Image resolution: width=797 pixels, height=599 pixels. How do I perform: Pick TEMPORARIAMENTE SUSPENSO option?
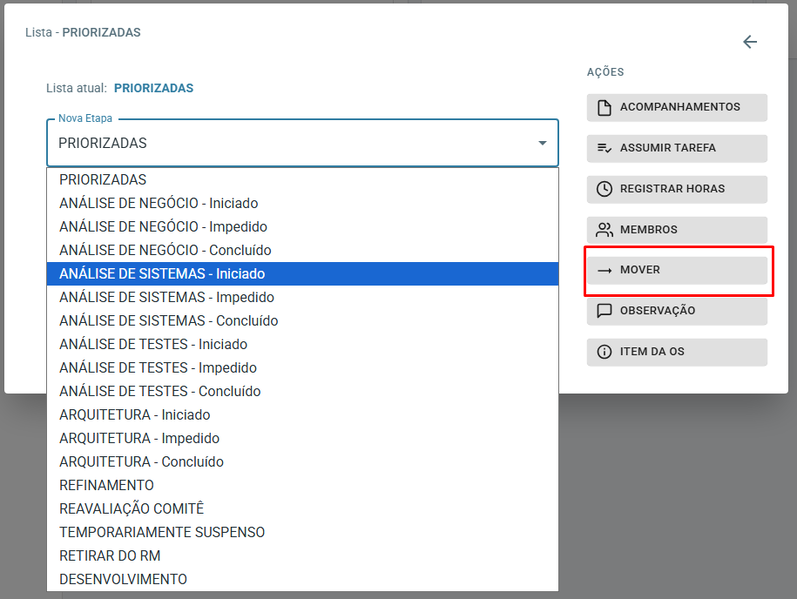302,532
